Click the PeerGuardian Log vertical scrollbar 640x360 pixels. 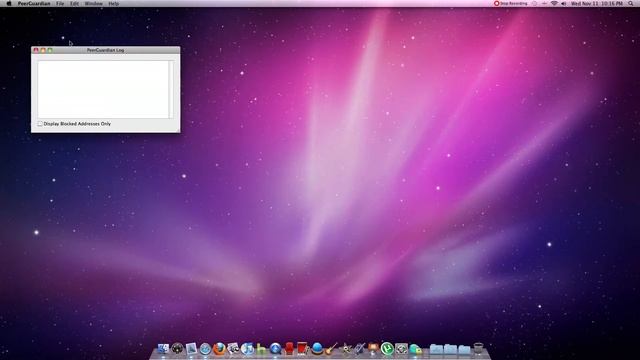(171, 89)
